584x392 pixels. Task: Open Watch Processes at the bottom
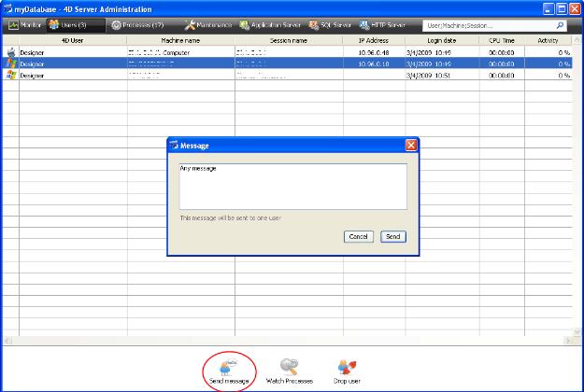click(289, 366)
